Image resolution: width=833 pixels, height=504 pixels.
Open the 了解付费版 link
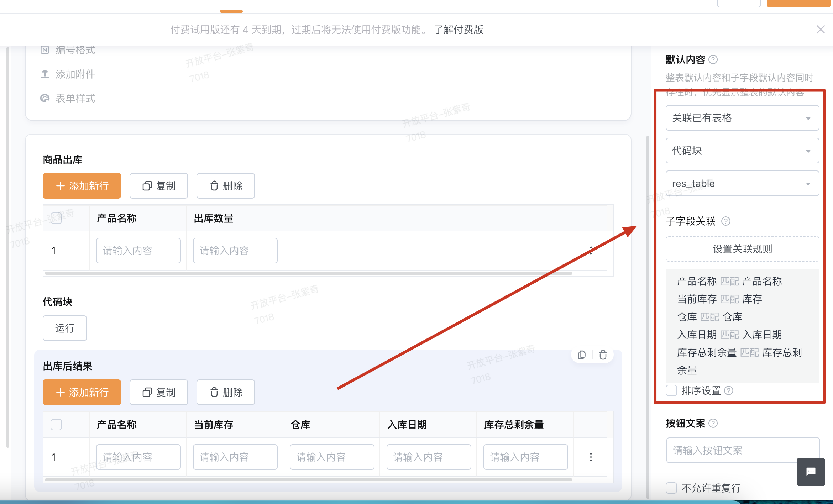(459, 30)
